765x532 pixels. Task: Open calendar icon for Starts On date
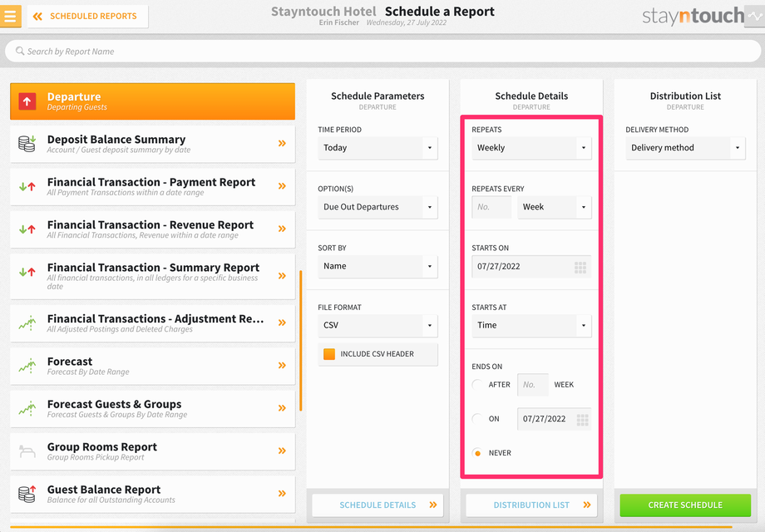580,267
